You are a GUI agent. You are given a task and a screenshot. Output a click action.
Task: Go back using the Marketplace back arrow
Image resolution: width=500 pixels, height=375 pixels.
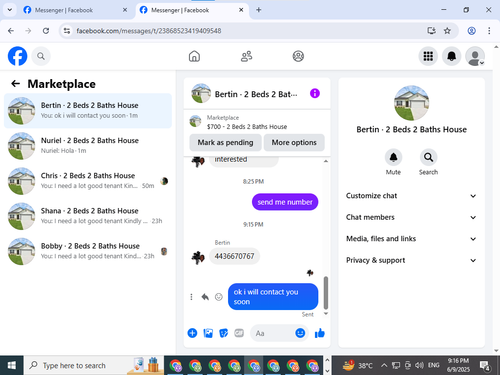click(15, 84)
